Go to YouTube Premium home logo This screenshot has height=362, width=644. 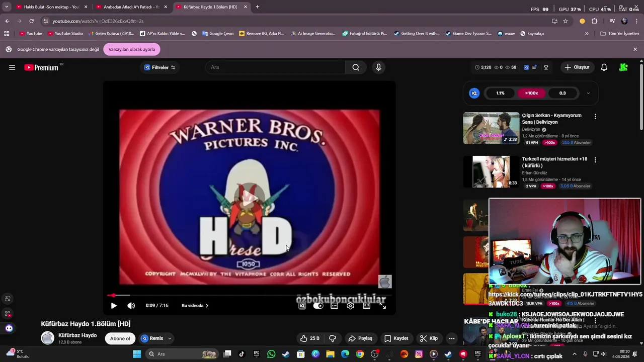pyautogui.click(x=41, y=67)
